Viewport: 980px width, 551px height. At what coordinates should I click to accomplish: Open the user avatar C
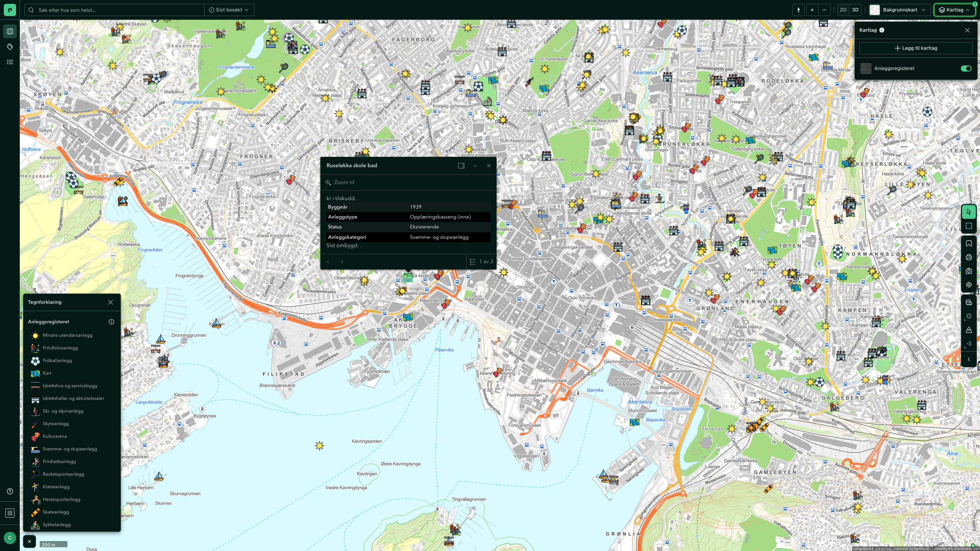[10, 538]
